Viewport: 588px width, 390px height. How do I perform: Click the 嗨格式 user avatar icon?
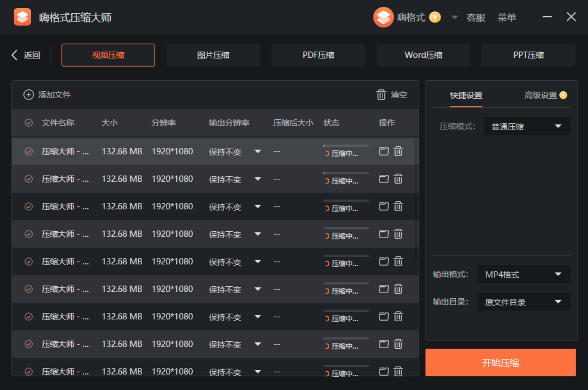383,17
